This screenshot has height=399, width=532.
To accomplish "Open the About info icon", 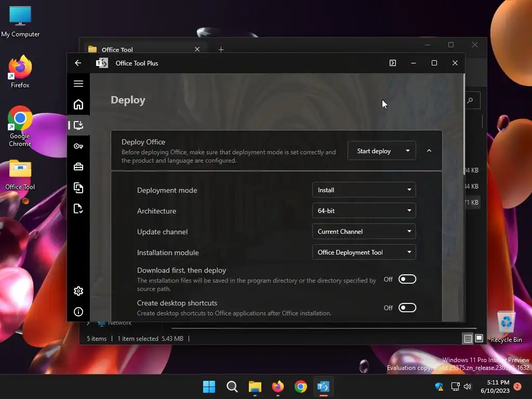I will click(78, 312).
